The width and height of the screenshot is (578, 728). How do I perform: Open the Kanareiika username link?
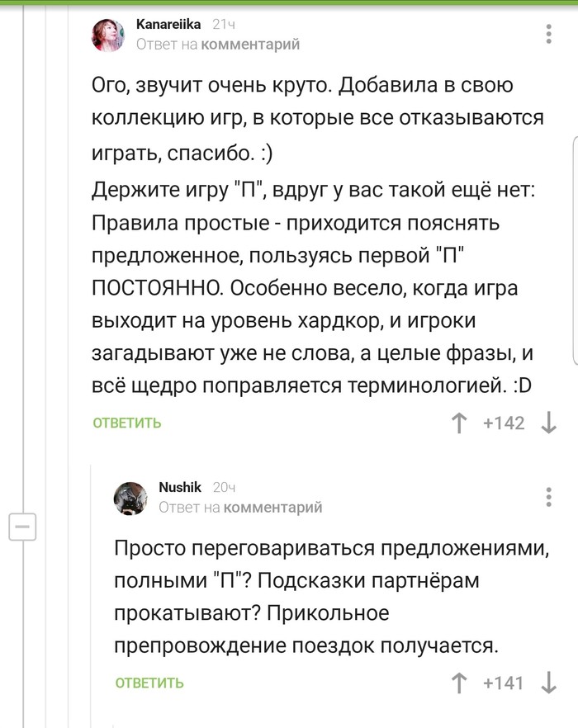tap(168, 25)
